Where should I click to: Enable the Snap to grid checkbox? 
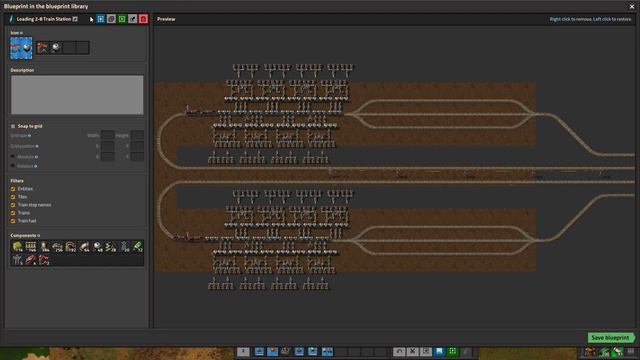[13, 126]
